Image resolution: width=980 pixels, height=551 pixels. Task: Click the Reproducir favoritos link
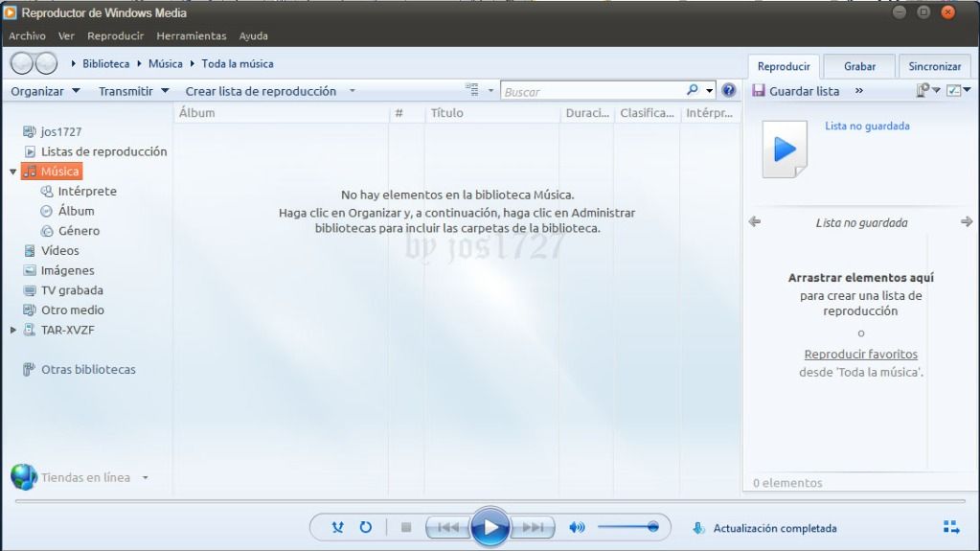pyautogui.click(x=860, y=354)
